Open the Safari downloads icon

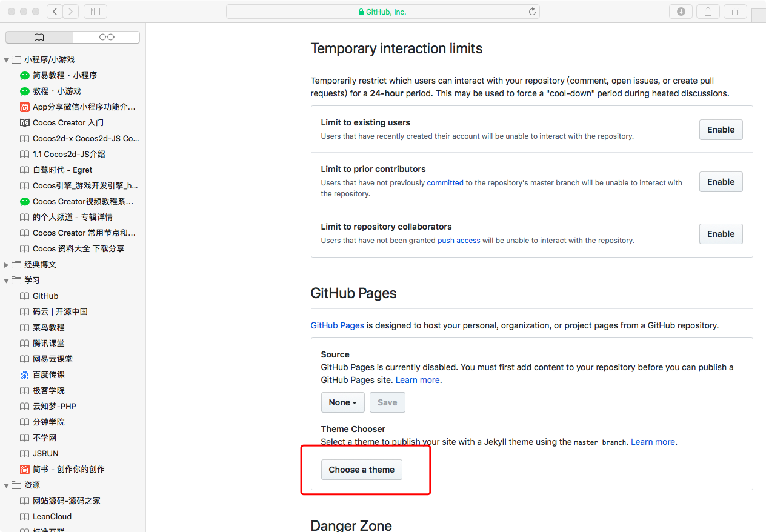click(x=681, y=12)
